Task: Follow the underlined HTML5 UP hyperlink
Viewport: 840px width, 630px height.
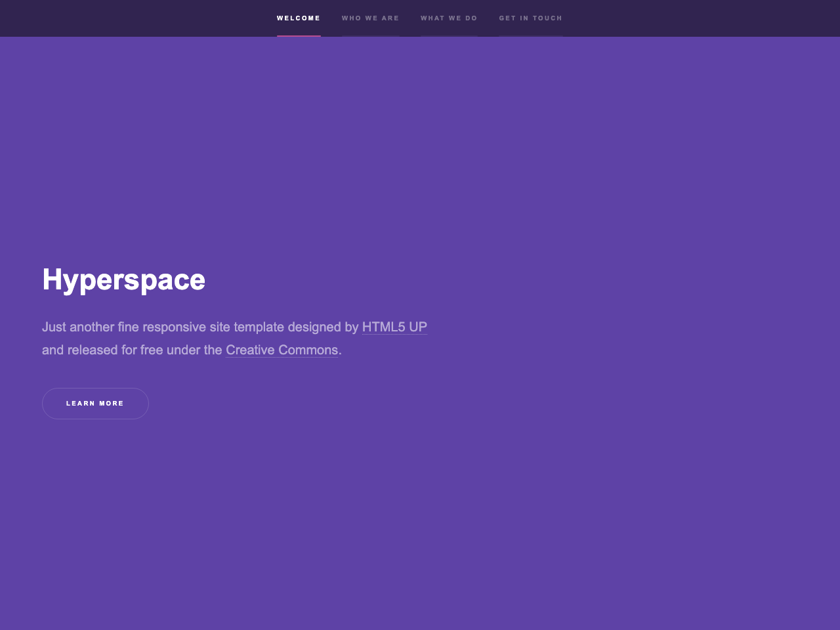Action: click(394, 326)
